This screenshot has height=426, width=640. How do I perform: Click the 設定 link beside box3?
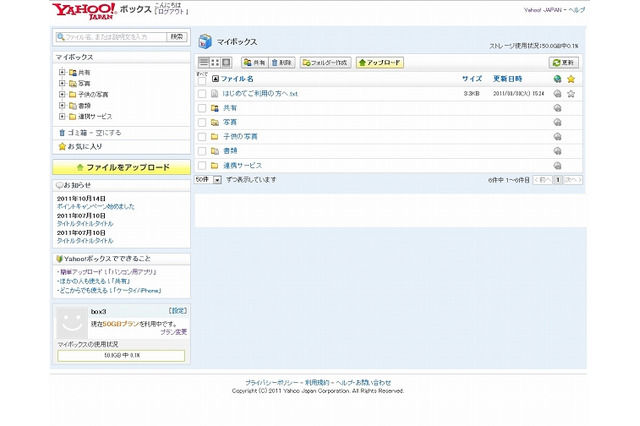178,311
